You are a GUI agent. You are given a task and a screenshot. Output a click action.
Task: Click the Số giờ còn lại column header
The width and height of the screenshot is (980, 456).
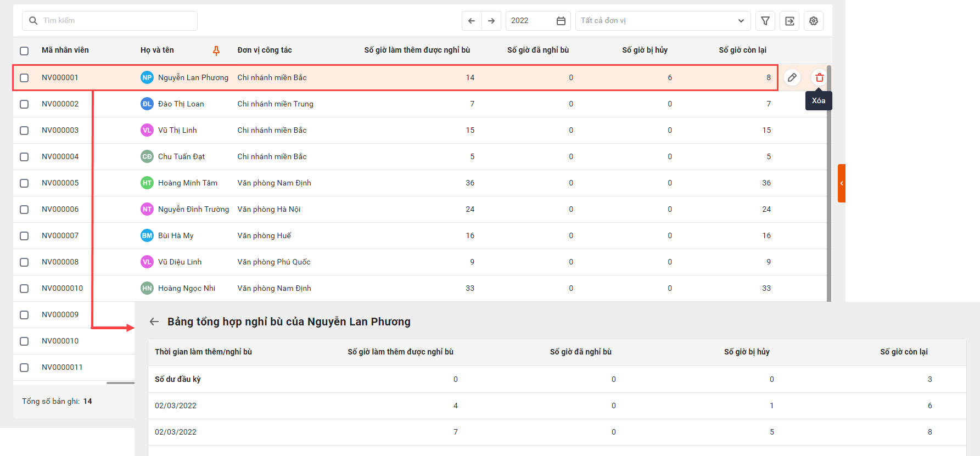(x=742, y=50)
